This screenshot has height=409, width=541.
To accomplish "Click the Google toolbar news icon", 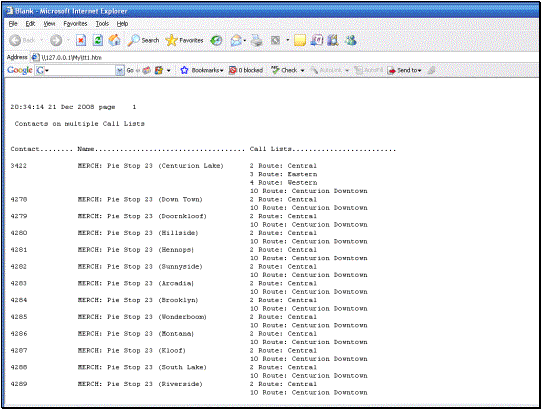I will [x=147, y=70].
